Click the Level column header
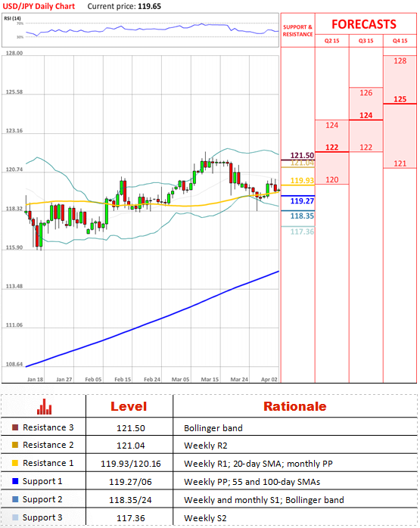 click(x=129, y=406)
